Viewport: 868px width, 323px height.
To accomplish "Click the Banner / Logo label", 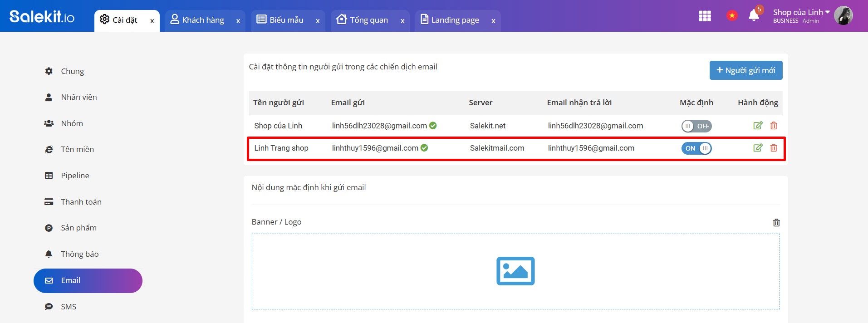I will (277, 222).
